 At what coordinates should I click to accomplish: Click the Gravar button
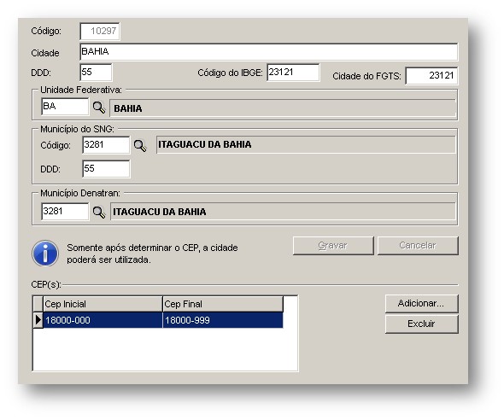coord(333,246)
